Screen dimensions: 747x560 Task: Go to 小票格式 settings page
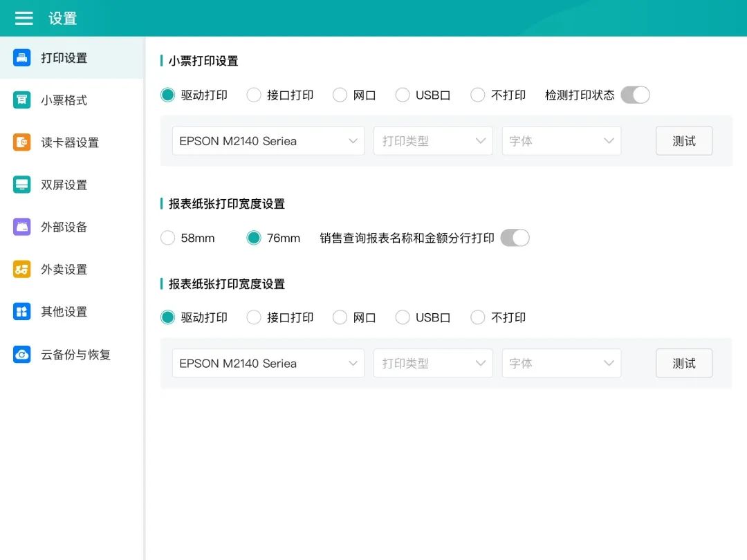coord(64,100)
